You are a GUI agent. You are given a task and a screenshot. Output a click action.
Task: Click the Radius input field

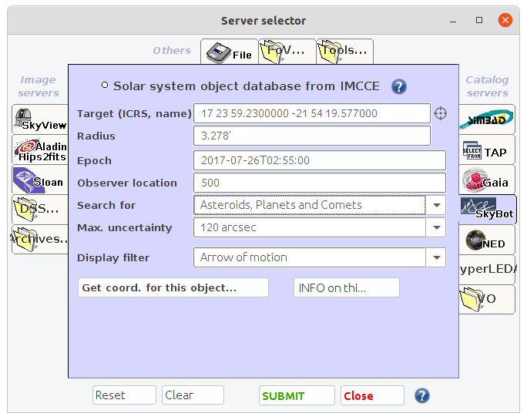point(312,136)
